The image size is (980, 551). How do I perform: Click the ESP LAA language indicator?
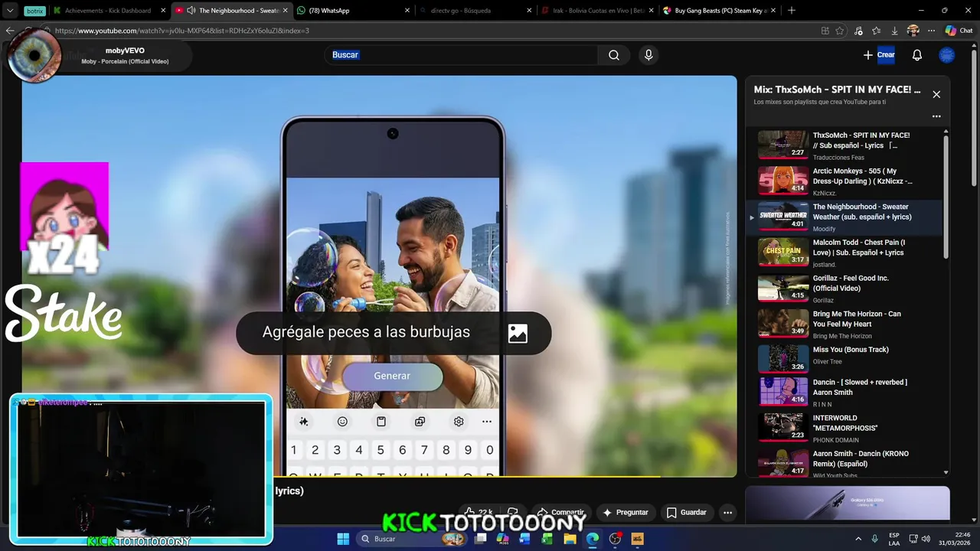click(x=894, y=539)
